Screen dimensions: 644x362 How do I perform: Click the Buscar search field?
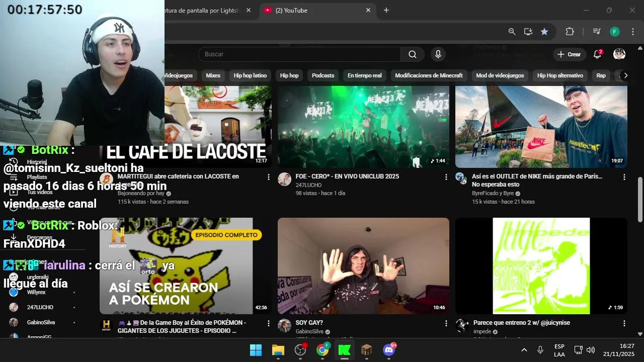click(300, 54)
